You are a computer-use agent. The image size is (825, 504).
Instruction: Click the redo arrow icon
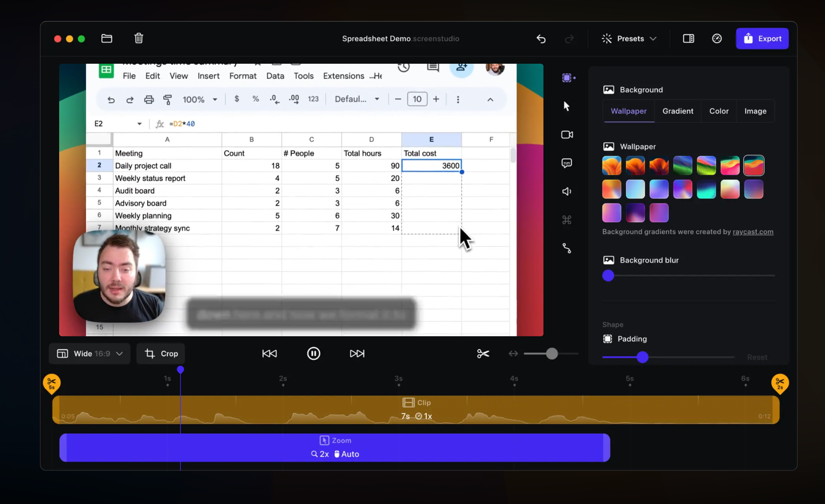(x=569, y=39)
